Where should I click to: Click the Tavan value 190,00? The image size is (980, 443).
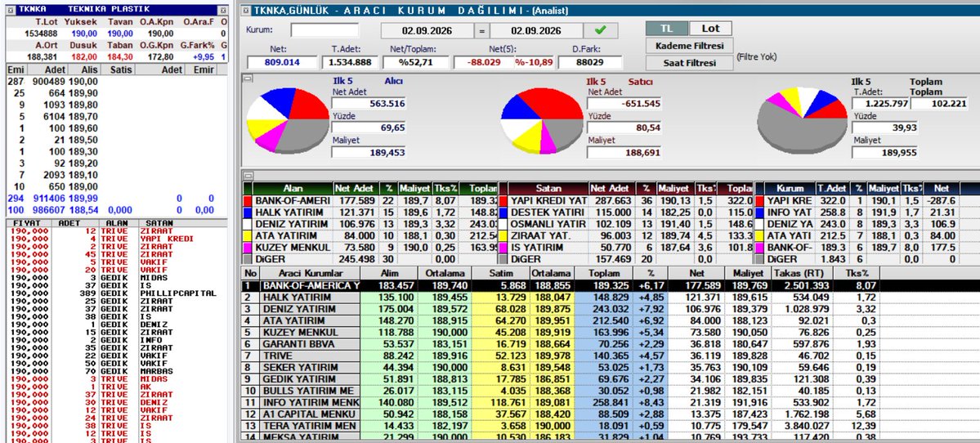tap(120, 34)
